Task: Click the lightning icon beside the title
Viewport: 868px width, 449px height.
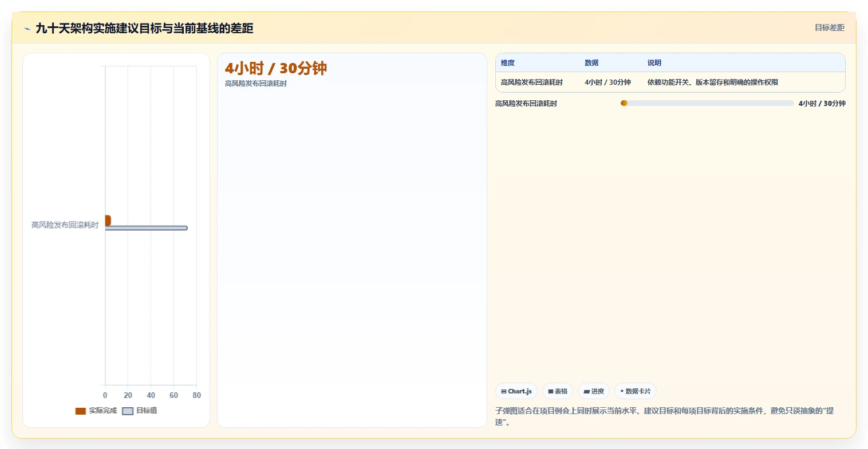Action: pos(27,29)
